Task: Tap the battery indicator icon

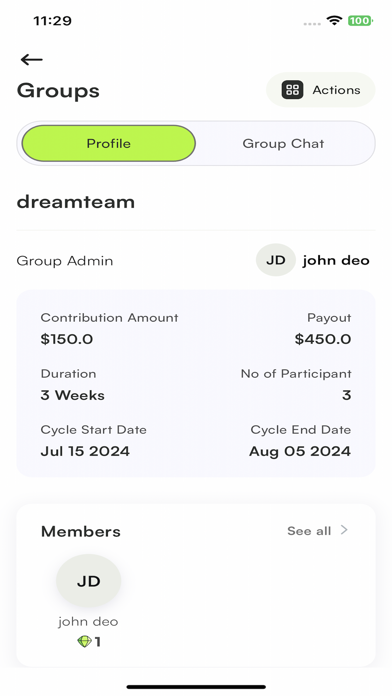Action: tap(360, 20)
